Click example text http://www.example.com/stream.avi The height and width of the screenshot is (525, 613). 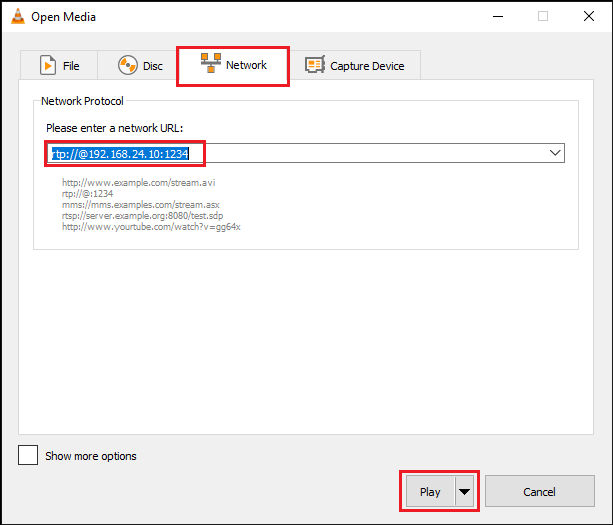point(138,183)
